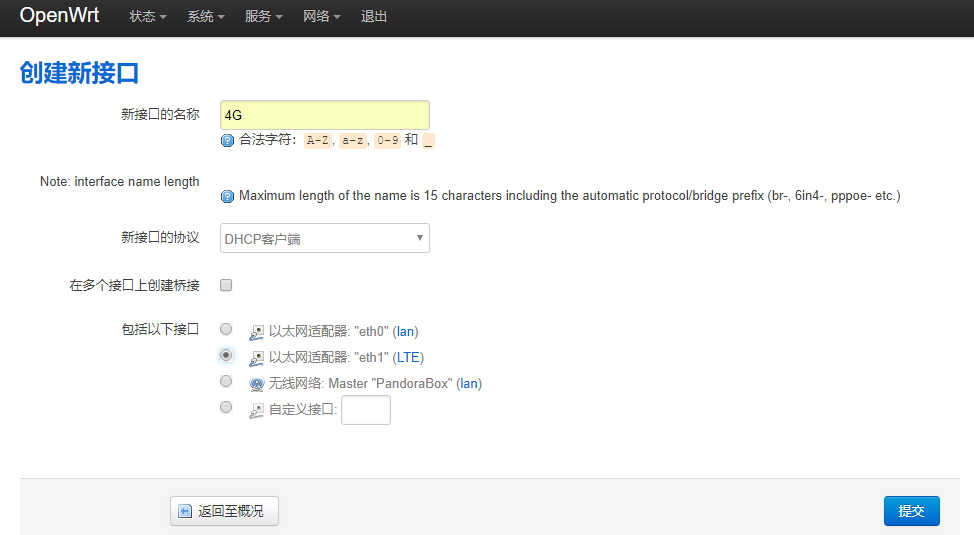Open the LTE link next to eth1
The height and width of the screenshot is (535, 974).
point(408,358)
